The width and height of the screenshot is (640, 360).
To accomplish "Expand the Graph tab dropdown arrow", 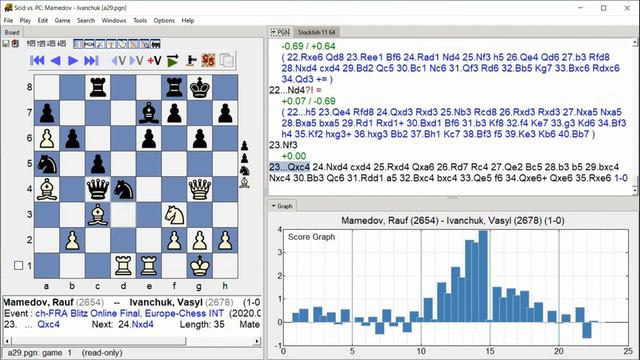I will (273, 206).
